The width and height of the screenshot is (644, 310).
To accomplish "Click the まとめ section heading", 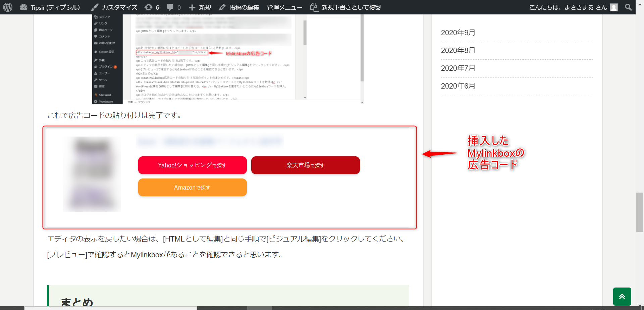I will click(x=77, y=302).
